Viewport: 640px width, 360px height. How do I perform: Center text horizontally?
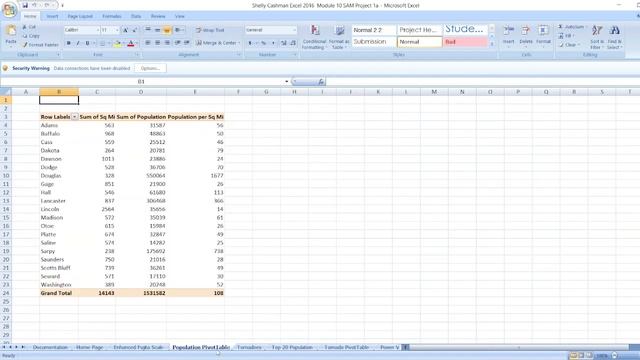157,42
